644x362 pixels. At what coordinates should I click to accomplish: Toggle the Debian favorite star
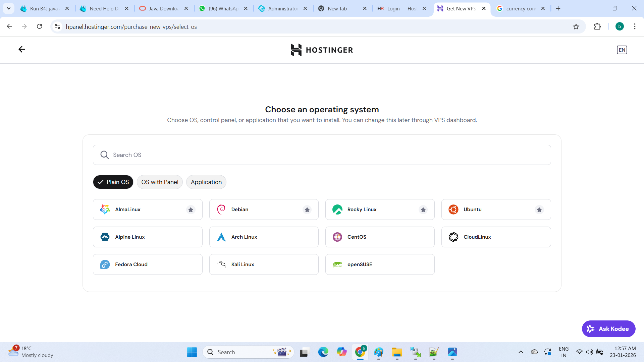point(307,210)
